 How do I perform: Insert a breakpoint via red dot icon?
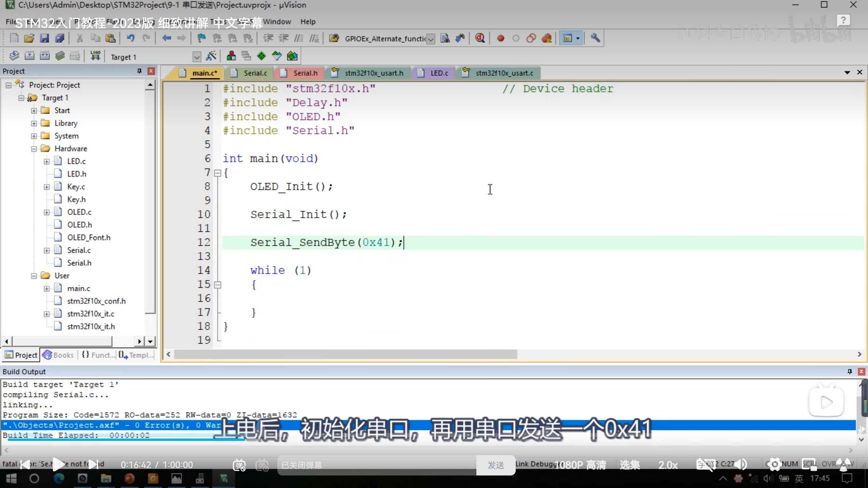click(x=500, y=38)
